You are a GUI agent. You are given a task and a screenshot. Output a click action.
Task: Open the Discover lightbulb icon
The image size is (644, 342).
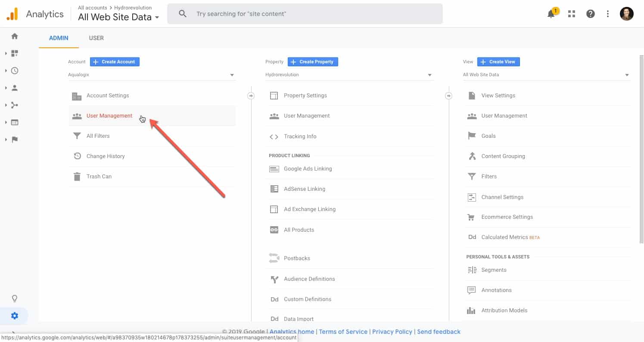pyautogui.click(x=15, y=298)
